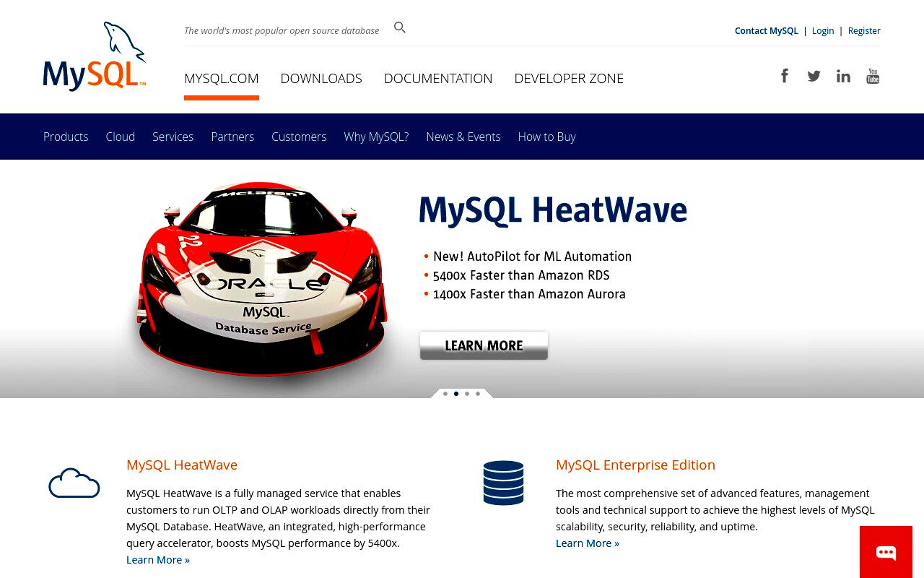The height and width of the screenshot is (578, 924).
Task: Open the Customers menu
Action: 299,137
